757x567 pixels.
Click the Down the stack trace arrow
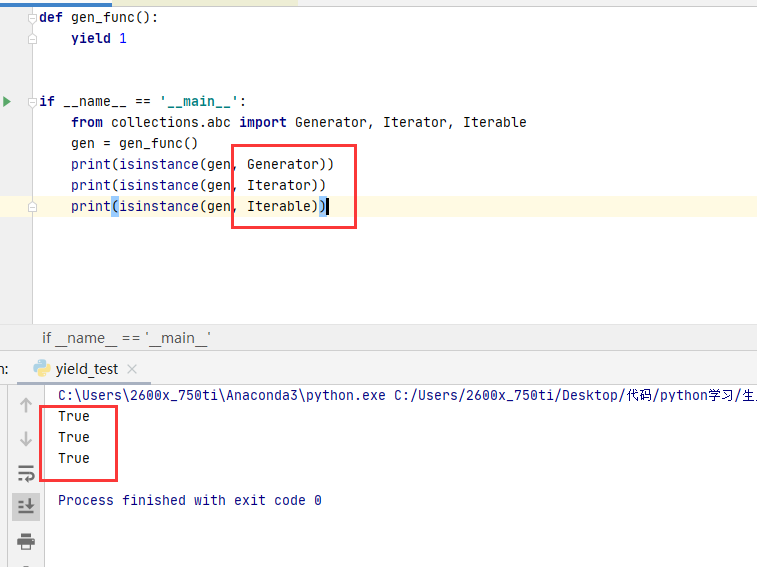click(26, 439)
